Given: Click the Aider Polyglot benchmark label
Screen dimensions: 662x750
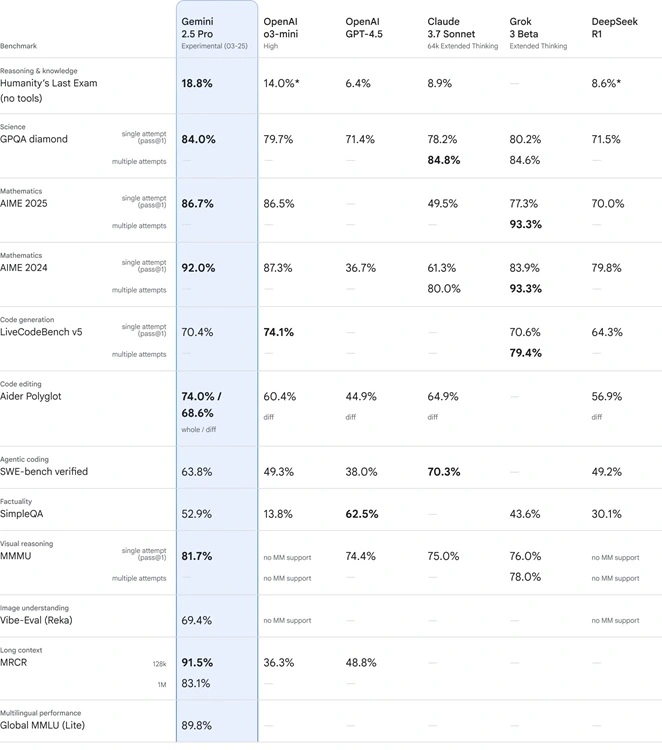Looking at the screenshot, I should [31, 396].
